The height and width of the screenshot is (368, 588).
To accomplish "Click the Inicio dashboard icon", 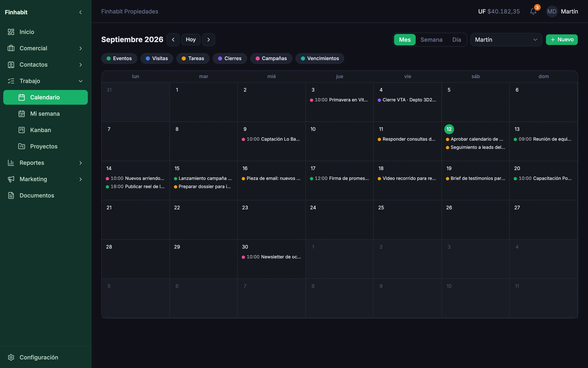I will 11,32.
